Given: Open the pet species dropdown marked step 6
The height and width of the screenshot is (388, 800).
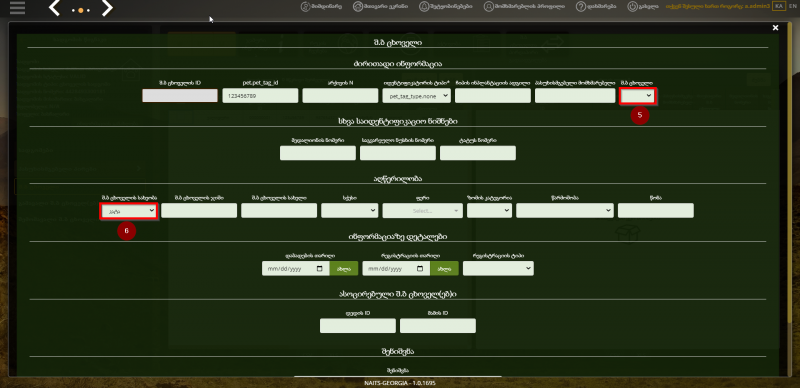Looking at the screenshot, I should 129,210.
